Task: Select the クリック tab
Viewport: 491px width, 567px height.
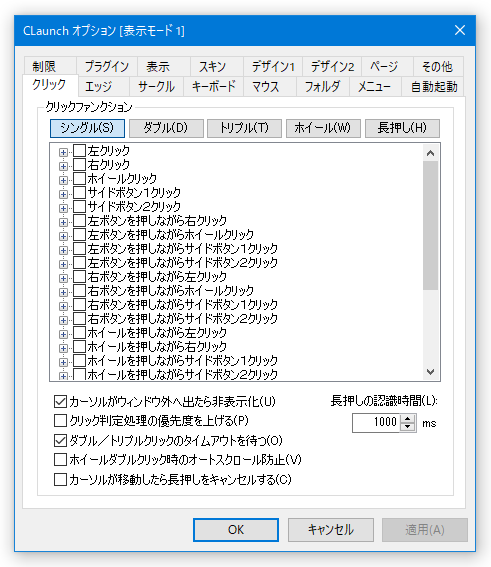Action: click(x=49, y=85)
